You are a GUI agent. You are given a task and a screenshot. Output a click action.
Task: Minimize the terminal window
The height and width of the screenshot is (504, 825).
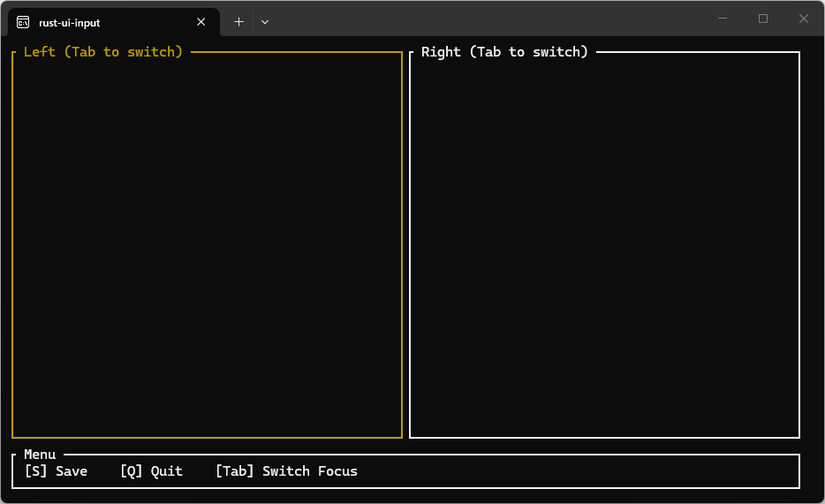pyautogui.click(x=723, y=19)
